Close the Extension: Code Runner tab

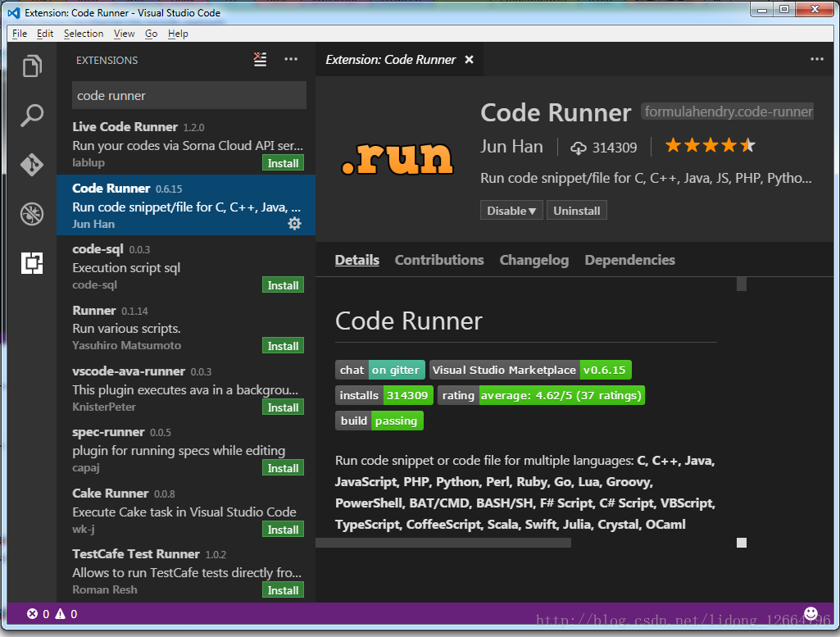point(470,60)
